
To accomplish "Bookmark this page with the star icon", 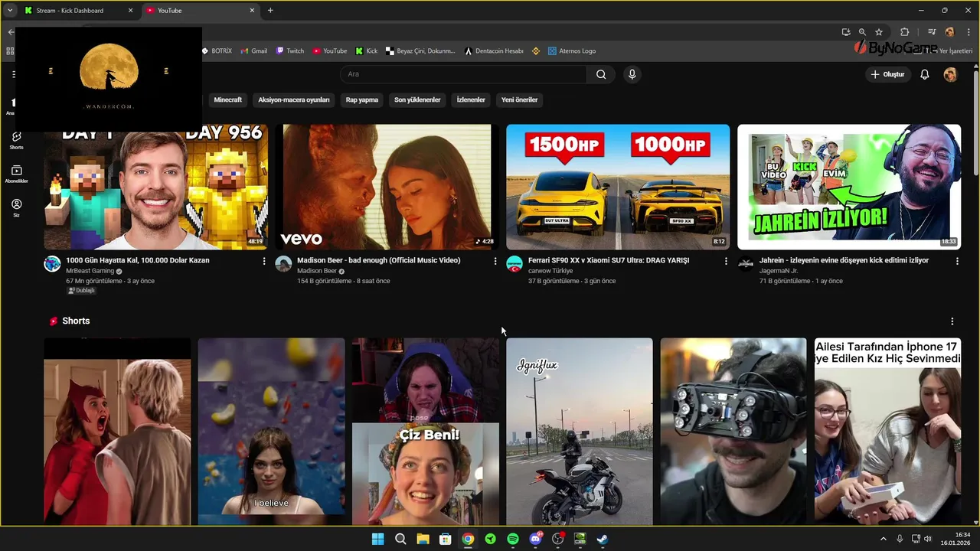I will click(879, 32).
